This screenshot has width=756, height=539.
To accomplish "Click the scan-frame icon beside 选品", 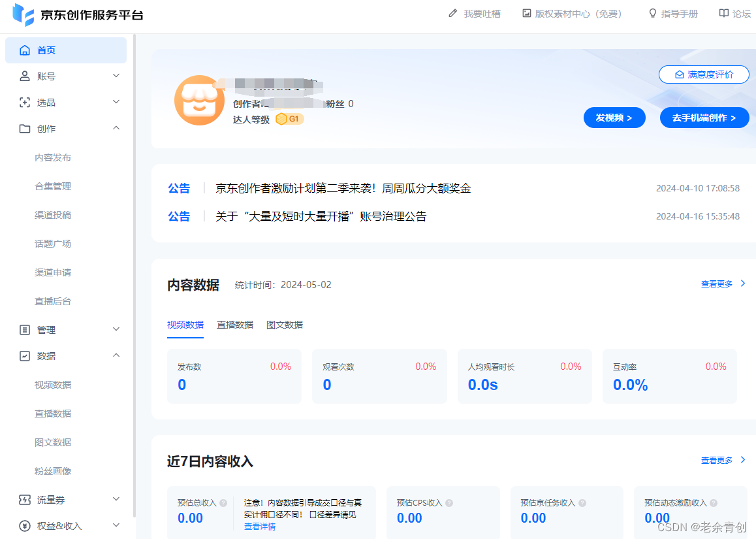I will 25,103.
